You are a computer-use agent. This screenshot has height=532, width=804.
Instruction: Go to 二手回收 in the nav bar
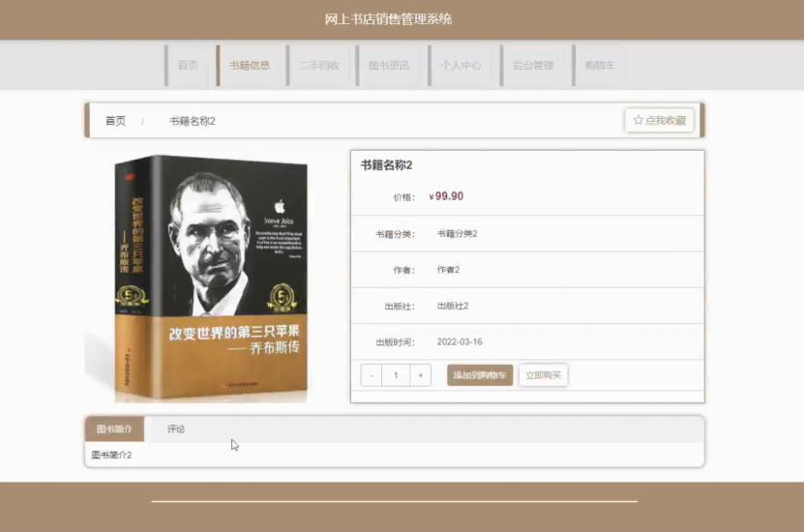click(x=319, y=65)
